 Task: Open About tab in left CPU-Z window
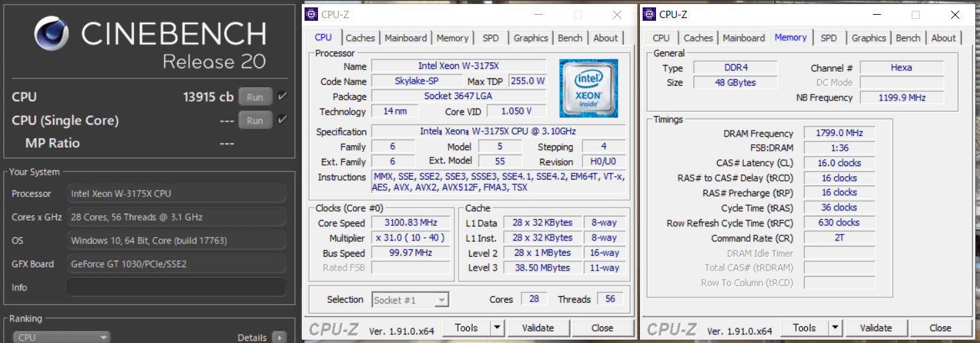[606, 38]
